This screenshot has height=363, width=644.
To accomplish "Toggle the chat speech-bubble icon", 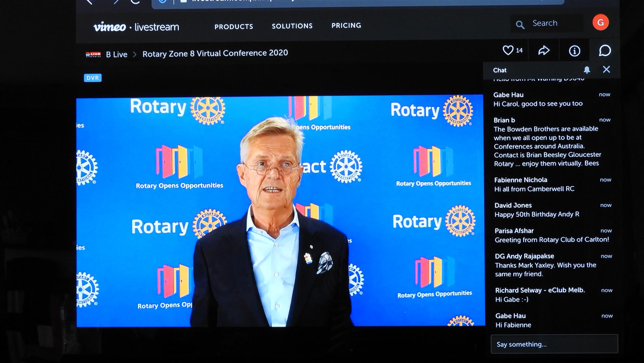I will pyautogui.click(x=605, y=50).
